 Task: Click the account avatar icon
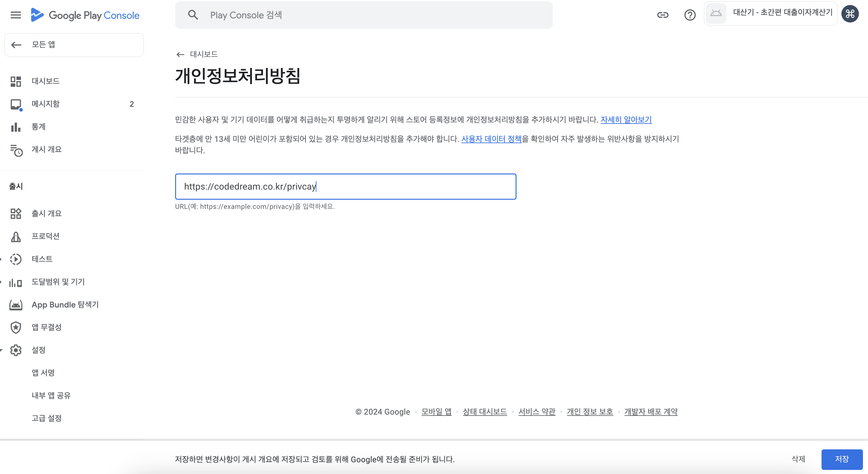(x=850, y=14)
